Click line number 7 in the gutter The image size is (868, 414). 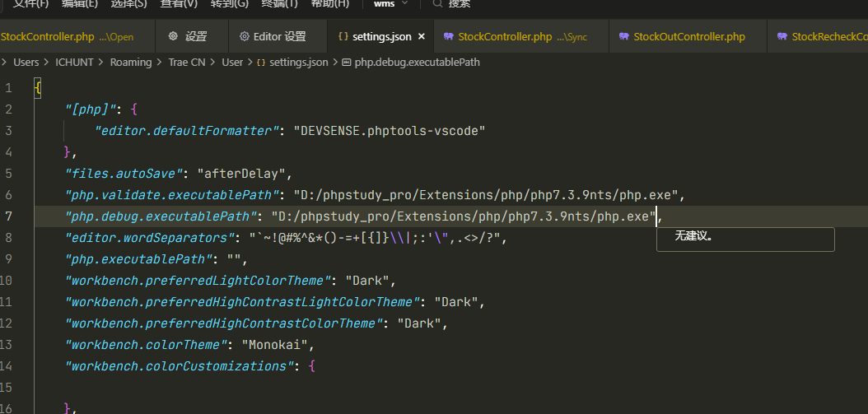click(x=9, y=216)
